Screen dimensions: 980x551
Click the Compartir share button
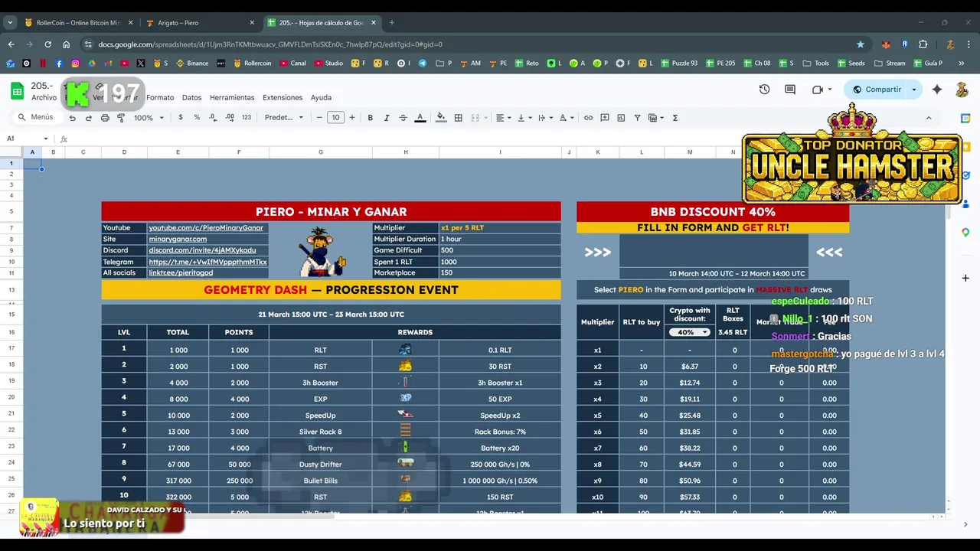tap(877, 90)
